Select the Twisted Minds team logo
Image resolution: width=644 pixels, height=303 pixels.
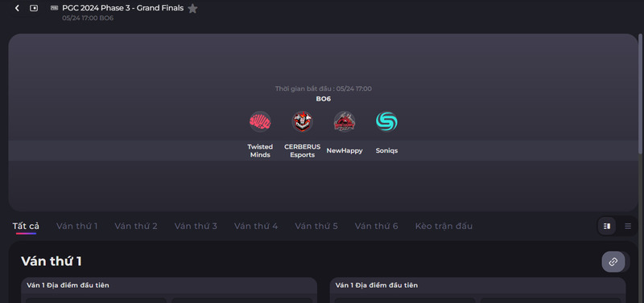260,122
